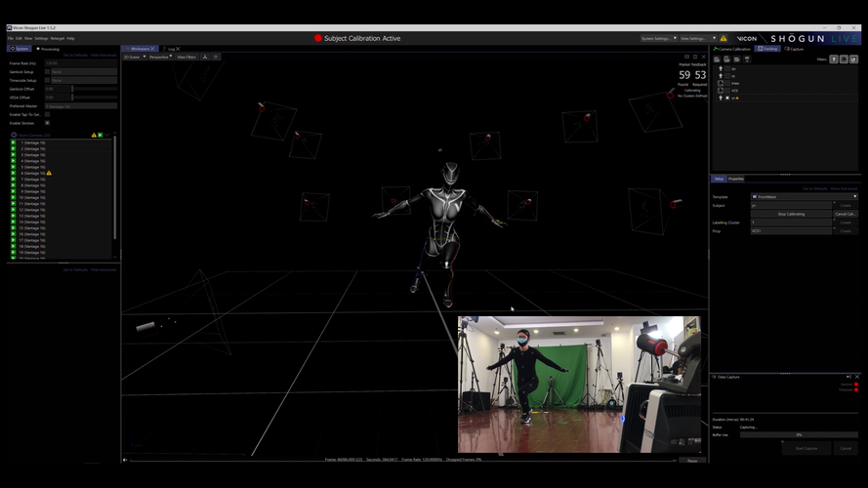Click the first Filters icon in Tracking panel
The image size is (868, 488).
tap(833, 60)
